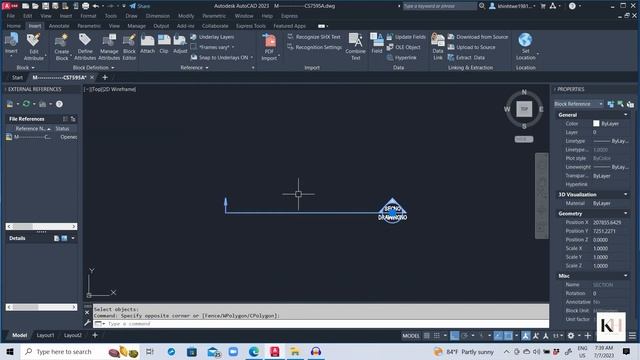Open the Draw menu
640x360 pixels.
(131, 16)
